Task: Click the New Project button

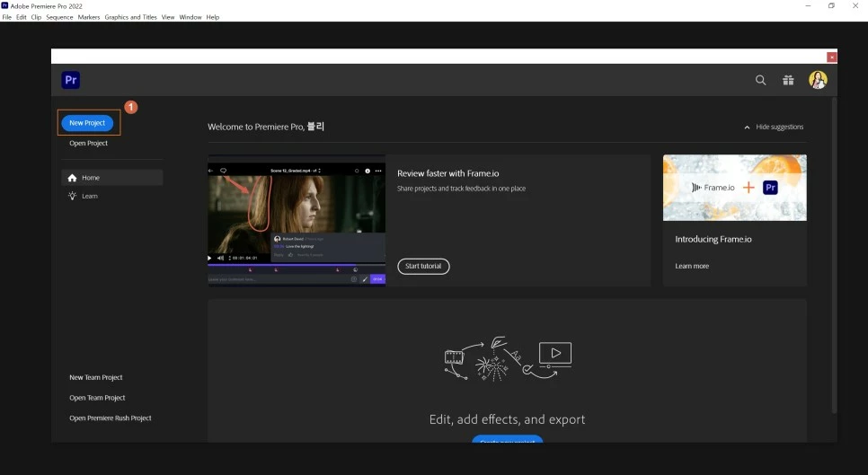Action: point(87,123)
